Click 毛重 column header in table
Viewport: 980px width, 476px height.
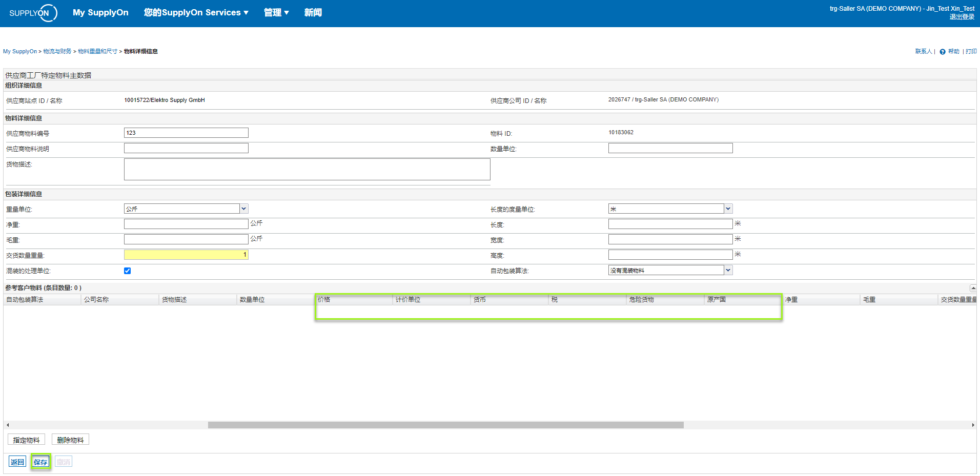(x=899, y=299)
